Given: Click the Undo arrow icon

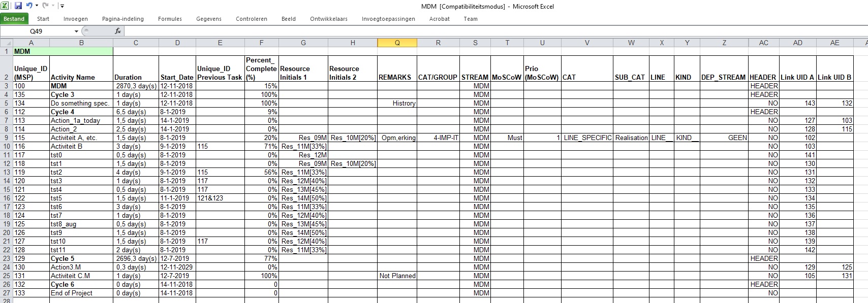Looking at the screenshot, I should tap(29, 6).
